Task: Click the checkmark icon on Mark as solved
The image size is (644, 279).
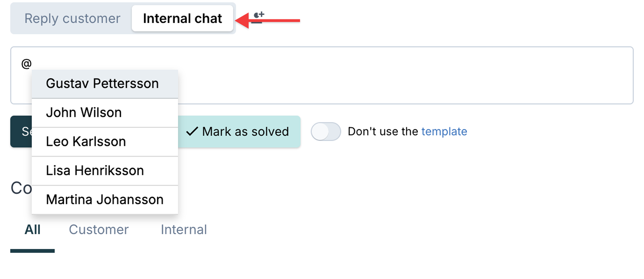Action: [x=192, y=131]
